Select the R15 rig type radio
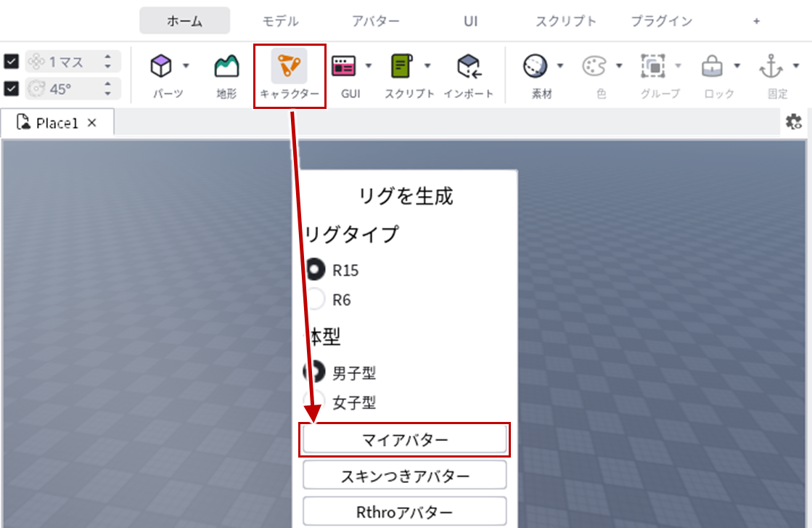Screen dimensions: 812x528 point(314,269)
